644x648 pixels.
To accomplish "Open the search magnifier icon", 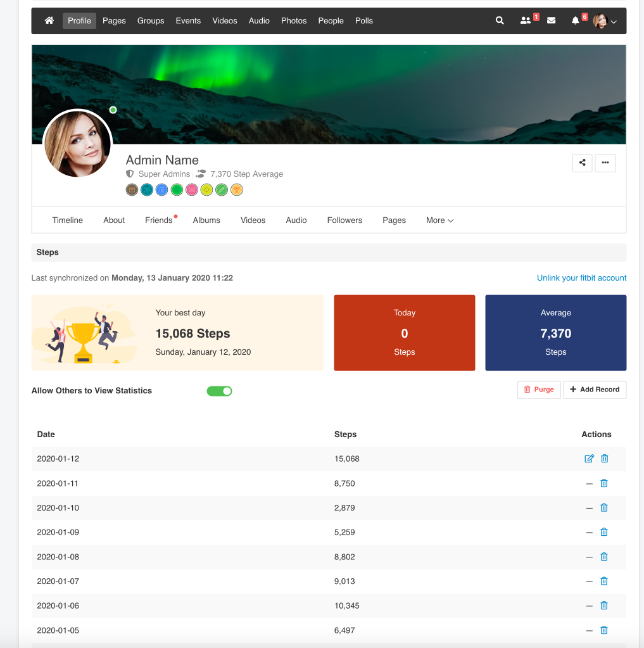I will pyautogui.click(x=500, y=21).
